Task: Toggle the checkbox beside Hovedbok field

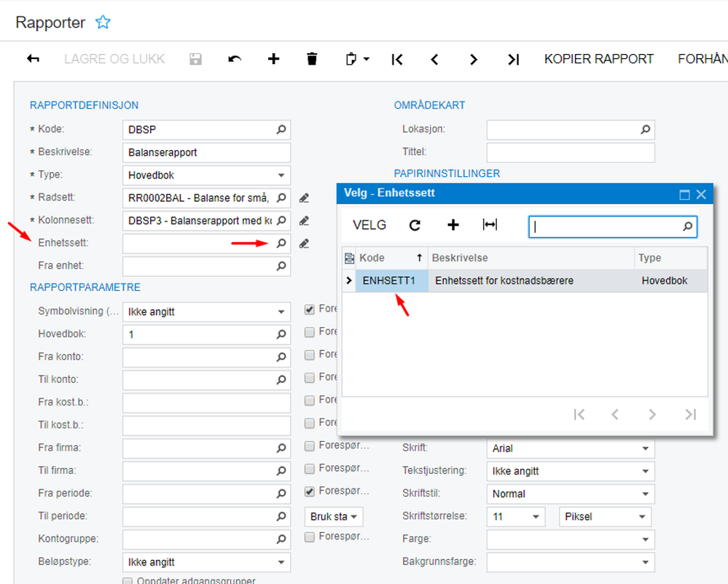Action: (310, 332)
